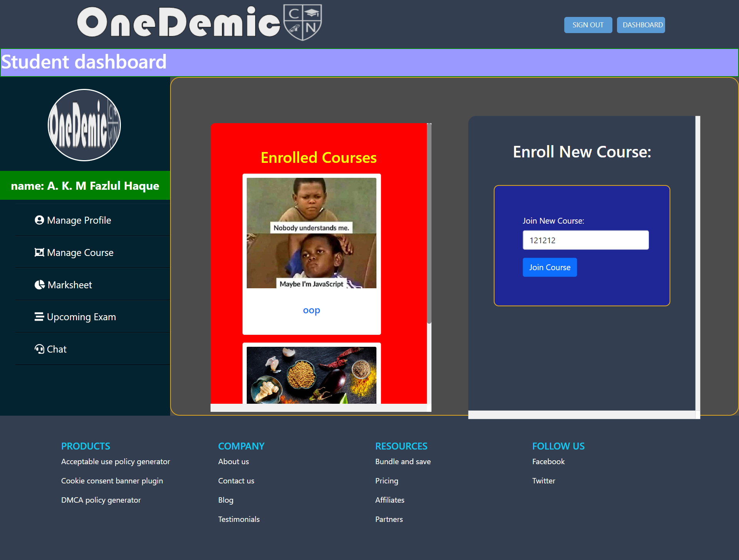Screen dimensions: 739x560
Task: Click the Join New Course input field
Action: [586, 240]
